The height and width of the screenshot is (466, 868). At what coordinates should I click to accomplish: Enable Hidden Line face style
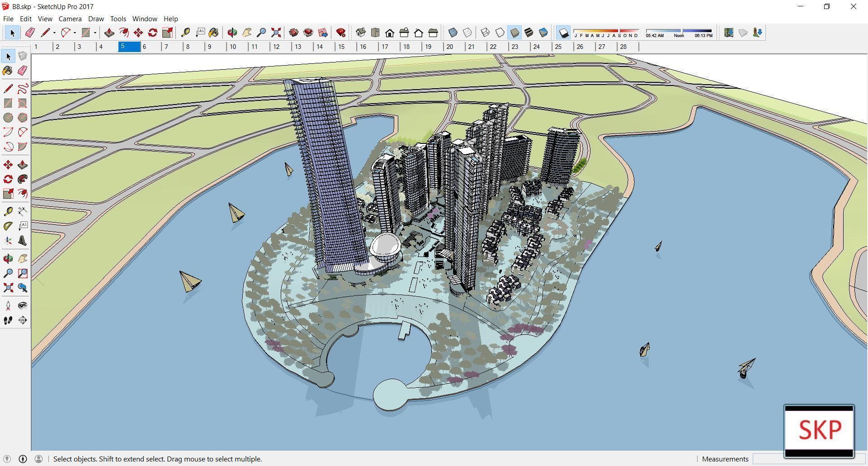pyautogui.click(x=500, y=33)
